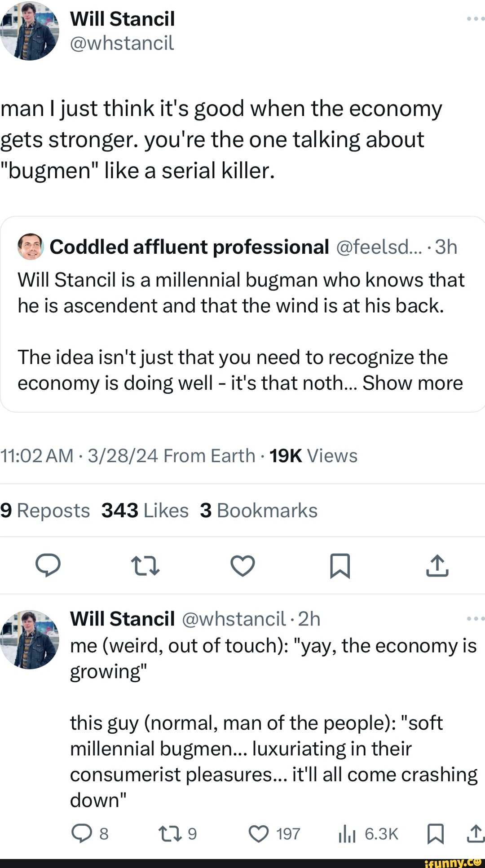Image resolution: width=485 pixels, height=868 pixels.
Task: Click the reply icon on the bottom tweet
Action: point(81,833)
